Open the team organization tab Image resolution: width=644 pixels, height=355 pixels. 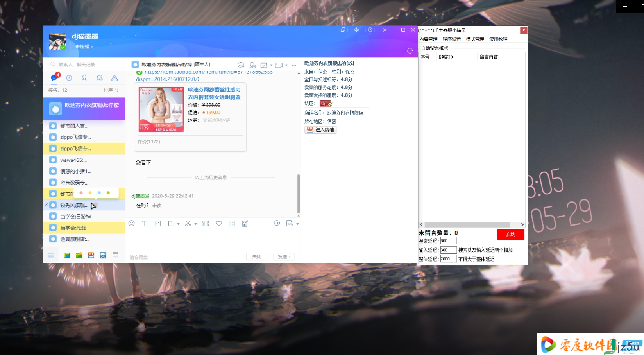point(114,78)
